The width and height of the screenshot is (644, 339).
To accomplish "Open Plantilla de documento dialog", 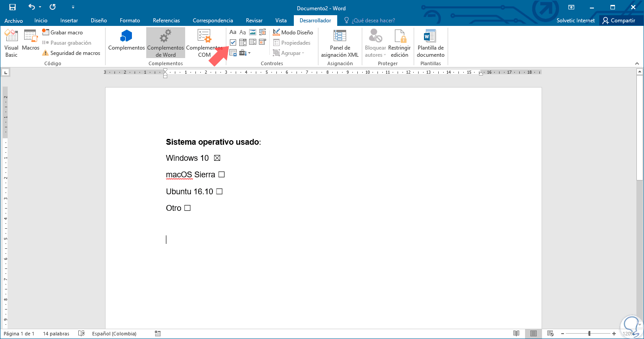I will (x=431, y=43).
